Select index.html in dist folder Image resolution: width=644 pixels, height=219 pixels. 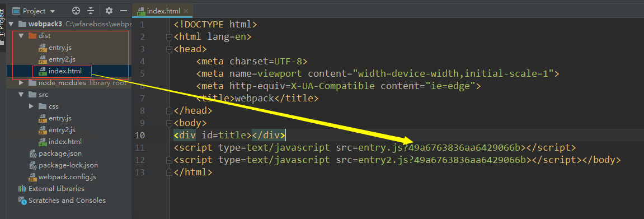65,71
